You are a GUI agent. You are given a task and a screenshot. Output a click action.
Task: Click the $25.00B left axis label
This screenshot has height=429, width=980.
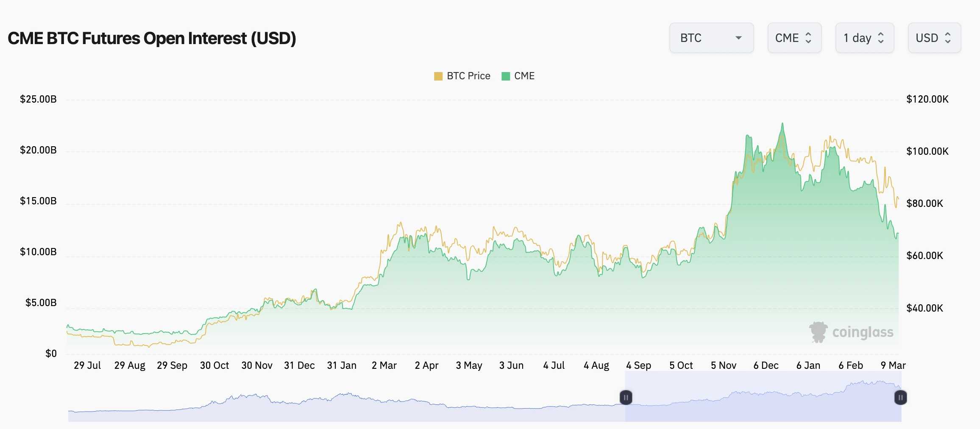click(x=38, y=99)
